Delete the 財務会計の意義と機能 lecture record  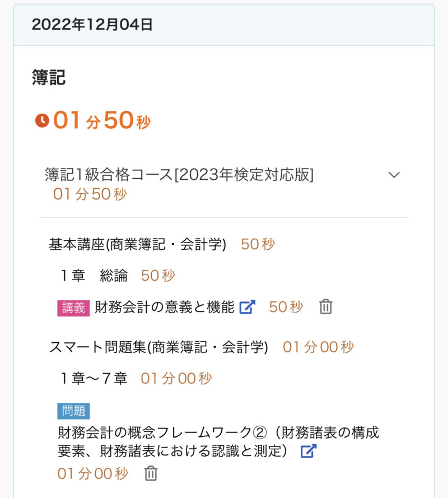[x=325, y=307]
